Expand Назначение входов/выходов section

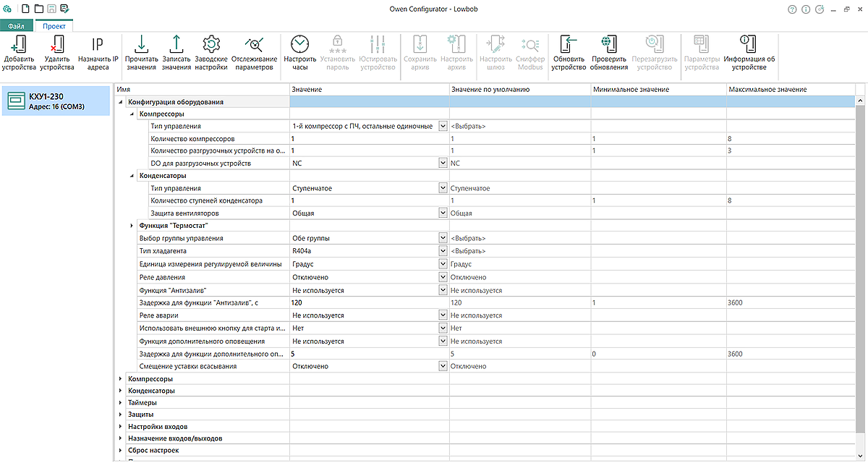[x=121, y=438]
